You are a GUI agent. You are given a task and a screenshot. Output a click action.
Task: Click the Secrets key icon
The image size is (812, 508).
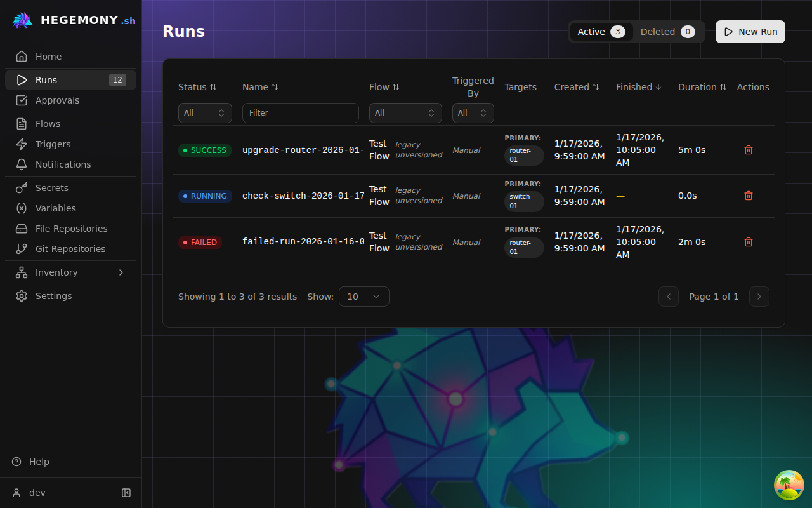point(22,188)
